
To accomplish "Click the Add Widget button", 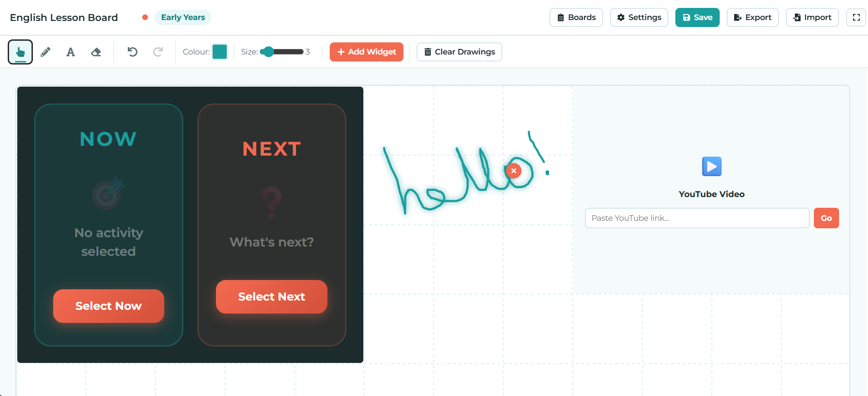I will click(367, 52).
